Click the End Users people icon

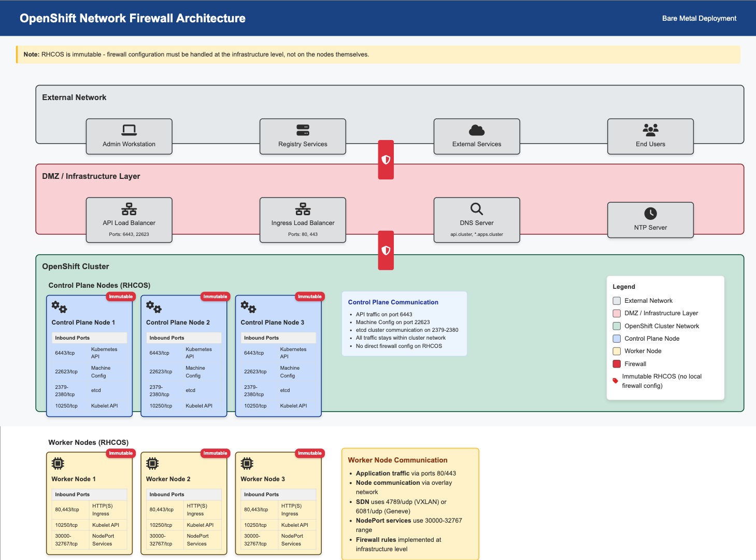[650, 130]
